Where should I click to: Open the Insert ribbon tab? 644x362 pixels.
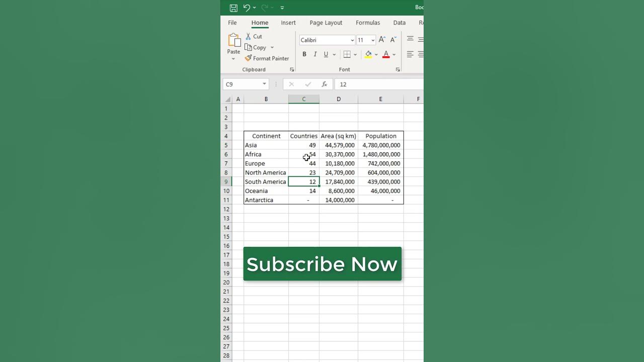288,23
